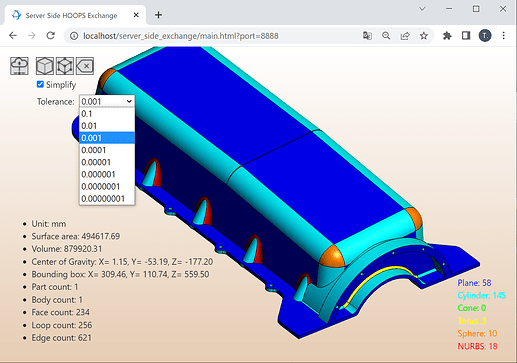The height and width of the screenshot is (363, 517).
Task: Click the zoom magnifier icon in address bar
Action: [x=386, y=36]
